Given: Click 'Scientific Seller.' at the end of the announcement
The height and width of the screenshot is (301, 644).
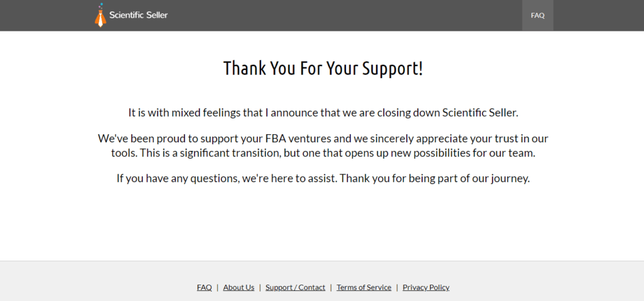Looking at the screenshot, I should click(x=480, y=113).
